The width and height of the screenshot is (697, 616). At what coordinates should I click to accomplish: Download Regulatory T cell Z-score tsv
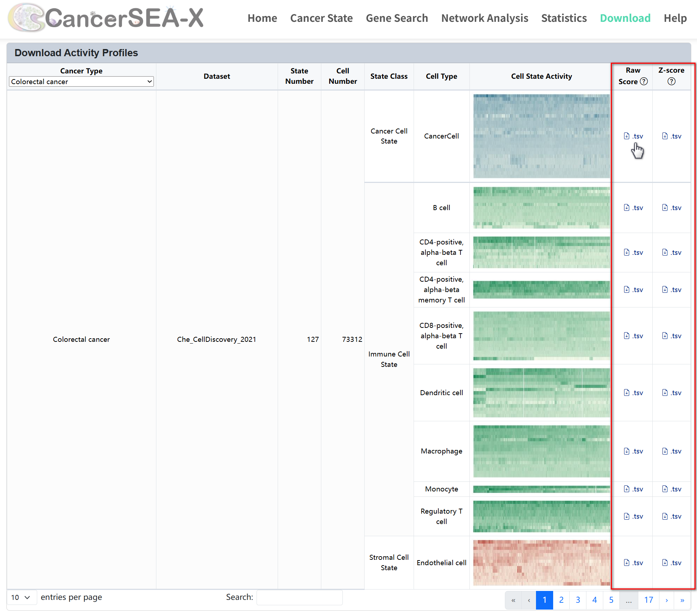tap(672, 516)
